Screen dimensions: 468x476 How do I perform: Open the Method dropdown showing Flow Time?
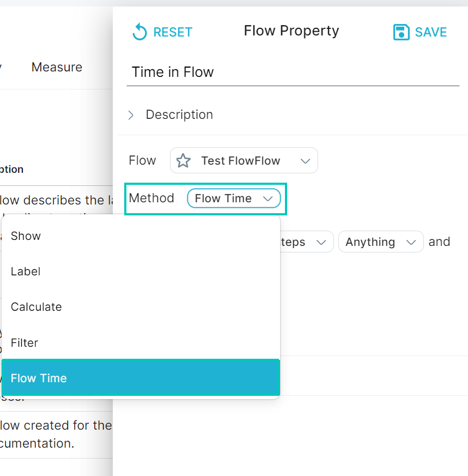point(234,198)
